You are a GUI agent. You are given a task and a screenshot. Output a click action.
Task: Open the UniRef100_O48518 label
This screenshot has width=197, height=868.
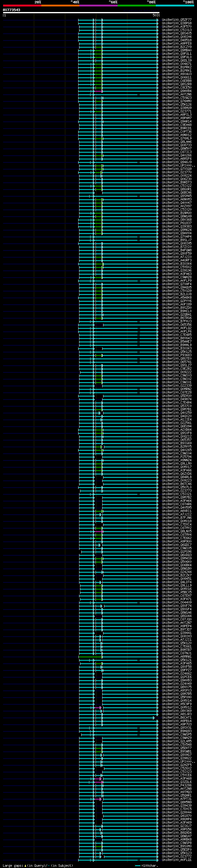(x=177, y=40)
